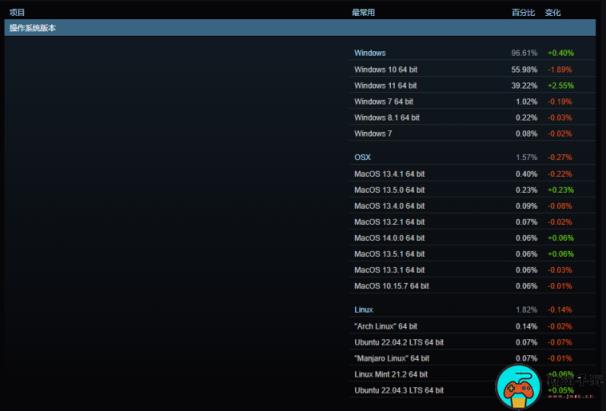Click the 最常用 column header

pyautogui.click(x=363, y=12)
